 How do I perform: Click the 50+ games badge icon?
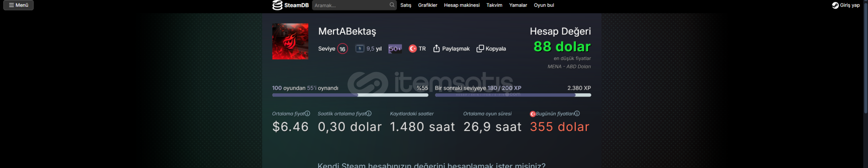coord(395,48)
